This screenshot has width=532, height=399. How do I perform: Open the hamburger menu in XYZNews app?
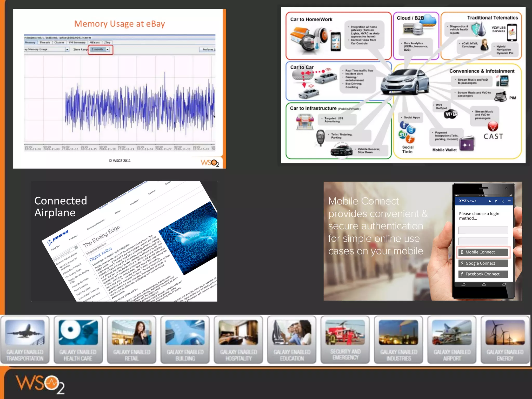(509, 201)
